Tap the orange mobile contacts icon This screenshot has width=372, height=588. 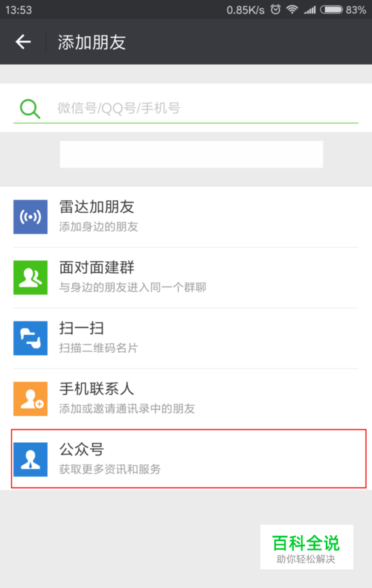point(31,399)
